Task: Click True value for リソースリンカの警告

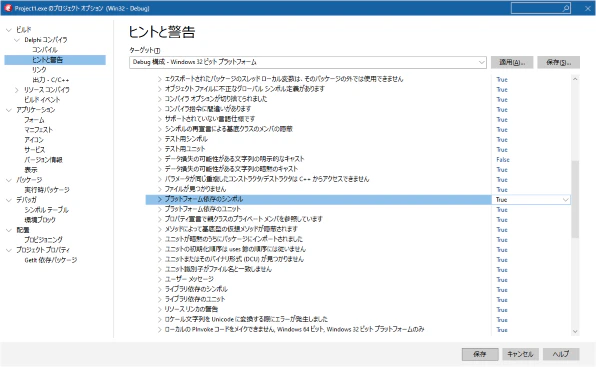Action: [502, 310]
